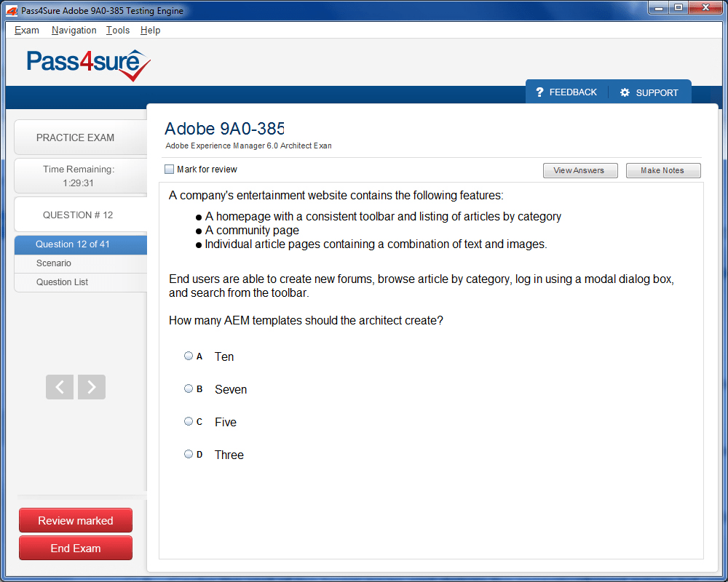The height and width of the screenshot is (582, 728).
Task: Open the Navigation menu
Action: (x=74, y=30)
